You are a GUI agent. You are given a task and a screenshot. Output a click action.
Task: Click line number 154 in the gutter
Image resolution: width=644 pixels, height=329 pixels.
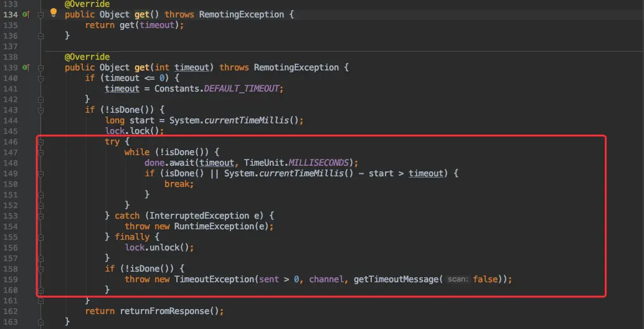click(10, 226)
